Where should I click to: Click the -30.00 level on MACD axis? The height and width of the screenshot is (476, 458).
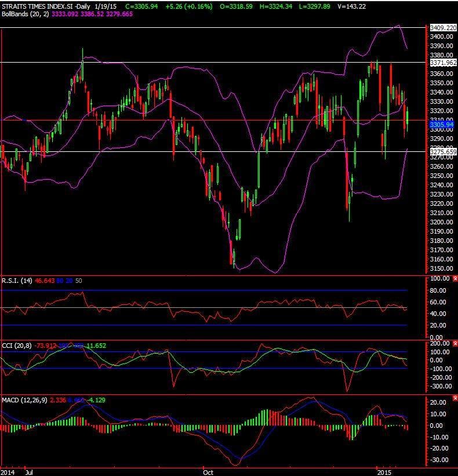(x=440, y=460)
